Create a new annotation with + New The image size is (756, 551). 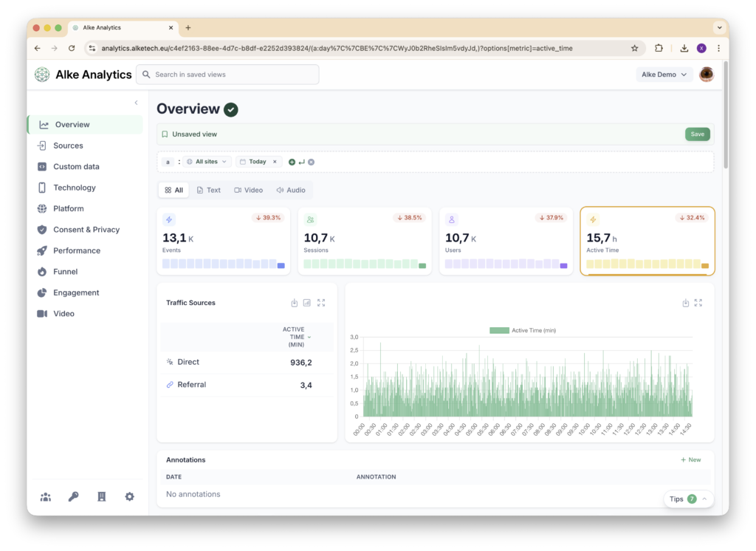pyautogui.click(x=691, y=459)
